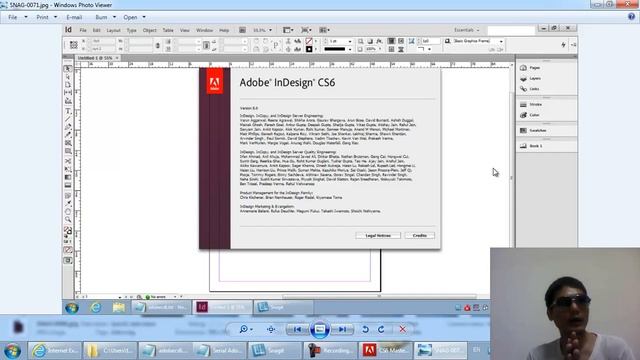The width and height of the screenshot is (640, 360).
Task: Open the InDesign Window menu
Action: (x=204, y=30)
